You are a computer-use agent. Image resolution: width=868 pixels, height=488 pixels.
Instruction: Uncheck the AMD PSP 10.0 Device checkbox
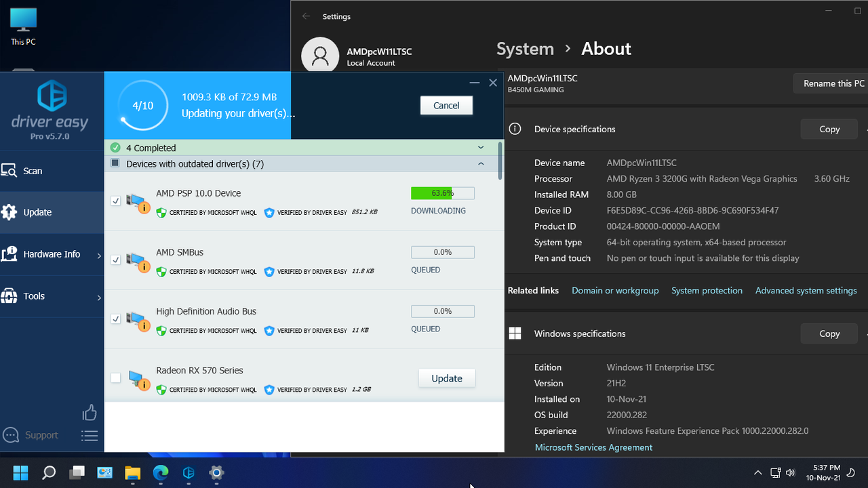115,201
